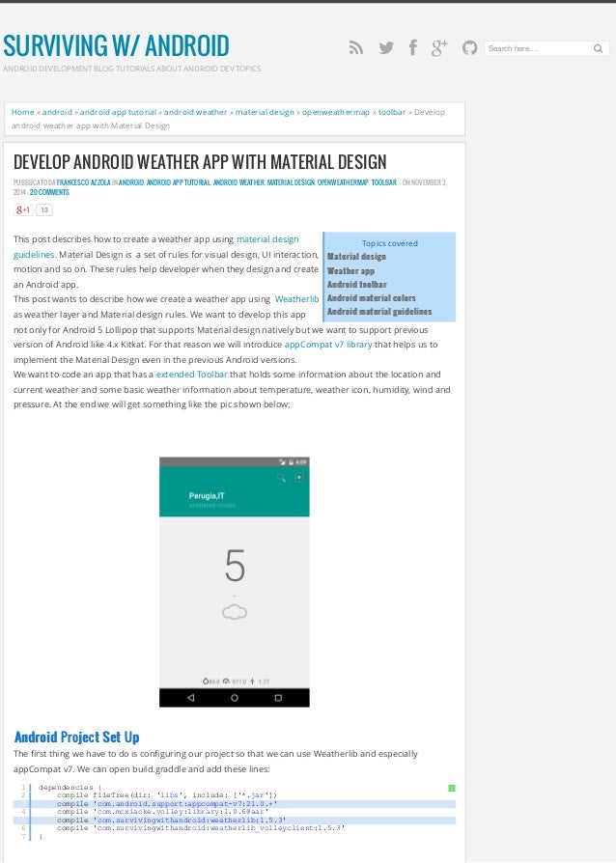Click 'Android material colors' in Topics covered
Screen dimensions: 616x863
tap(371, 297)
